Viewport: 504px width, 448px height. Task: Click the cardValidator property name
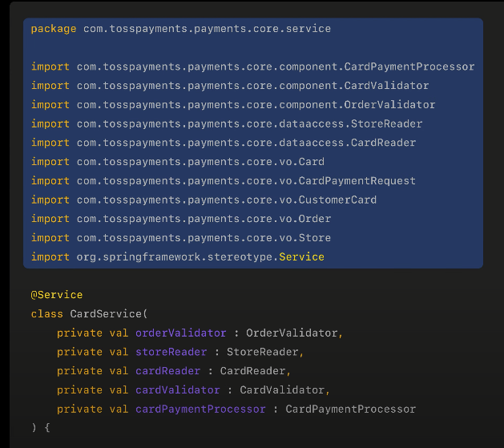177,389
